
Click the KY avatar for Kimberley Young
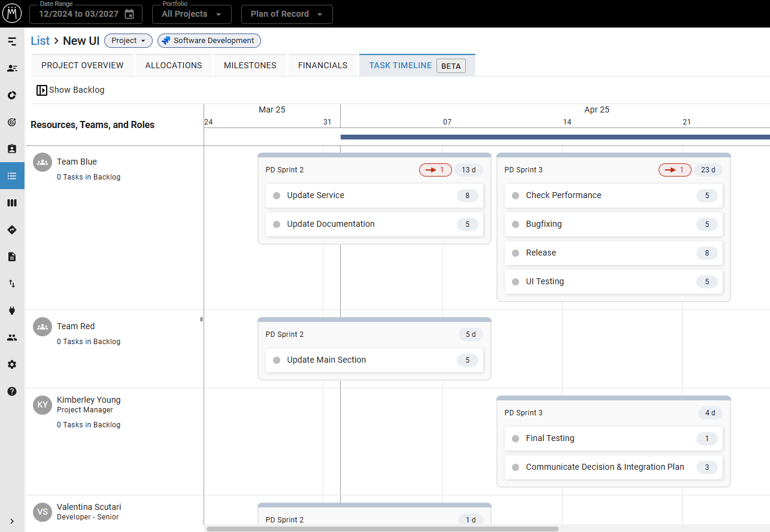point(43,405)
